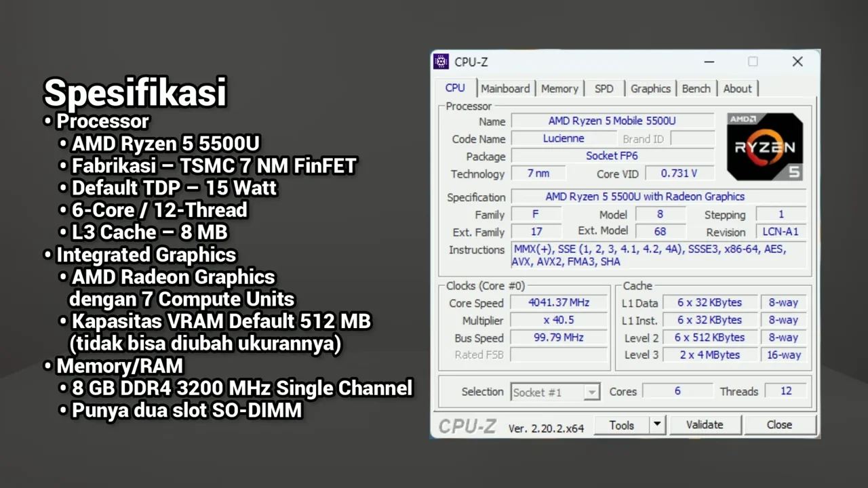Viewport: 868px width, 488px height.
Task: Click the Validate button
Action: (x=705, y=425)
